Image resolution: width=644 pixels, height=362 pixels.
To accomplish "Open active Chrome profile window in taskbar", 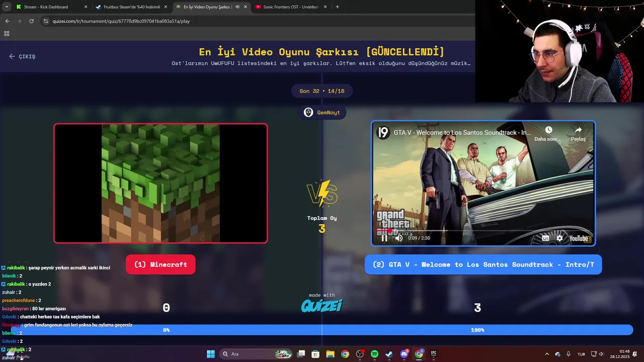I will [x=419, y=354].
